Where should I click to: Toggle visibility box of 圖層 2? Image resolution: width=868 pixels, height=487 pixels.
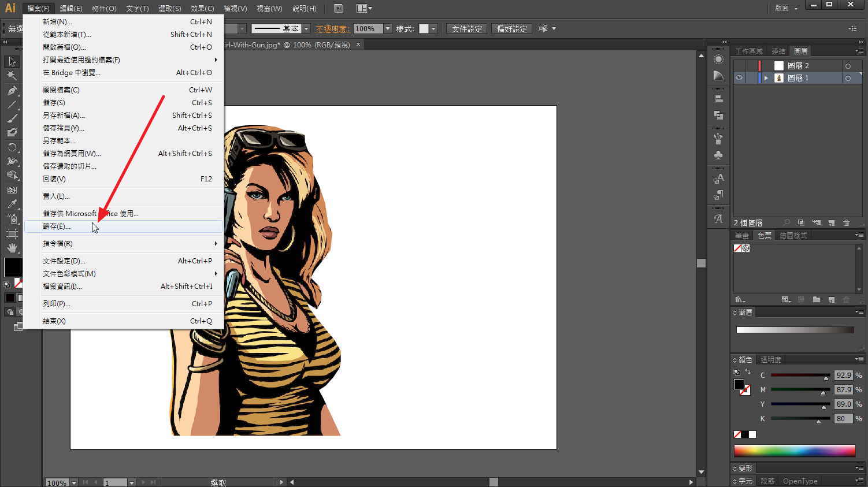pos(739,66)
